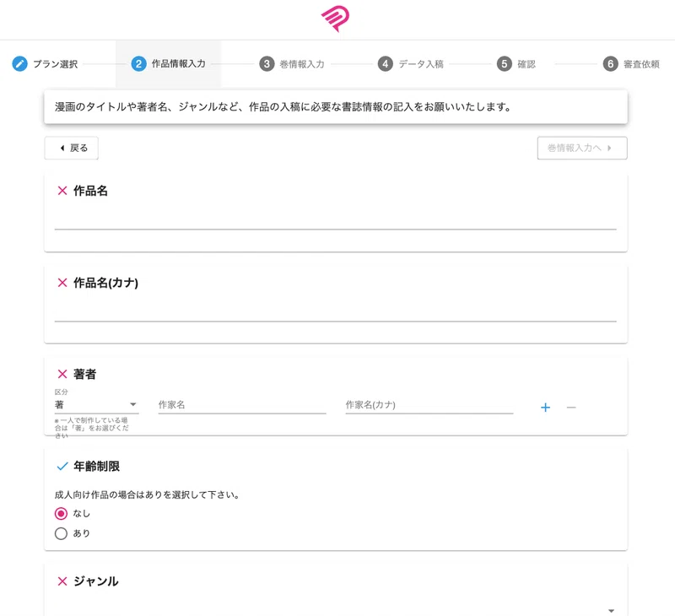675x616 pixels.
Task: Click the pencil icon beside プラン選択
Action: [19, 63]
